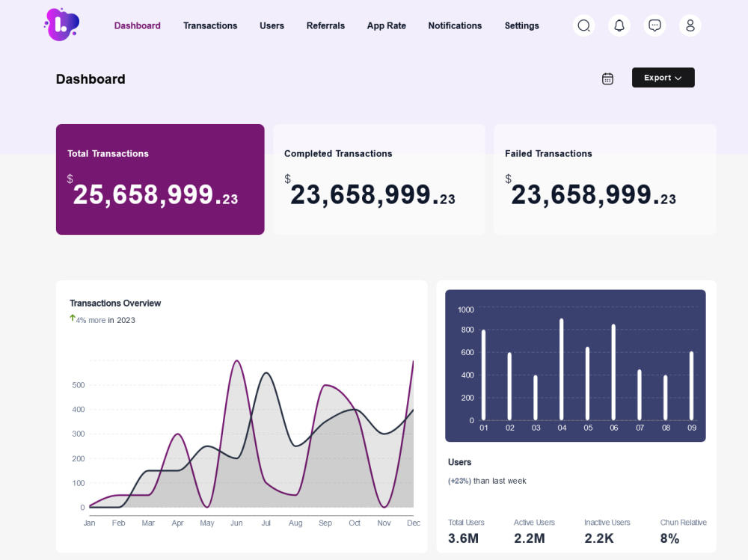The image size is (748, 560).
Task: Click the '(+23%) than last week' text
Action: point(487,481)
